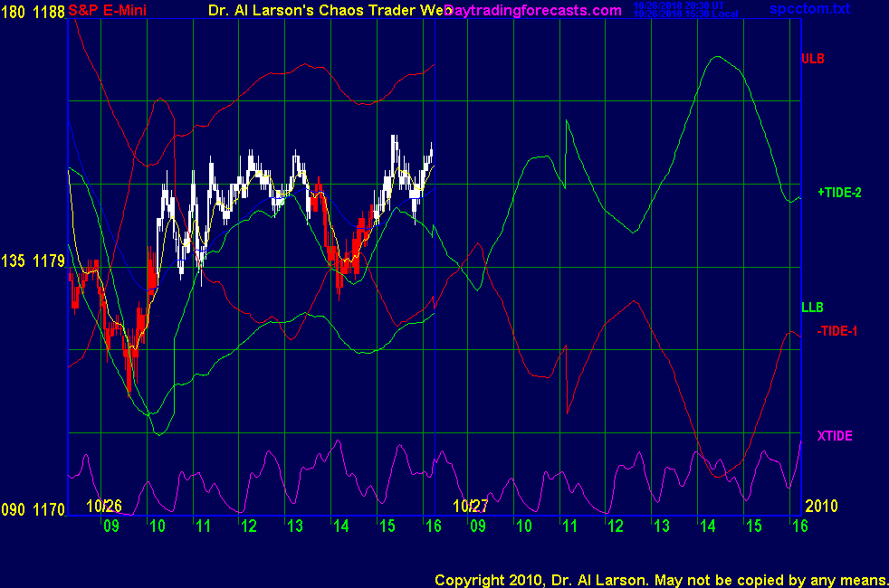Click the "135 1179" price axis label
The height and width of the screenshot is (588, 889).
[33, 261]
